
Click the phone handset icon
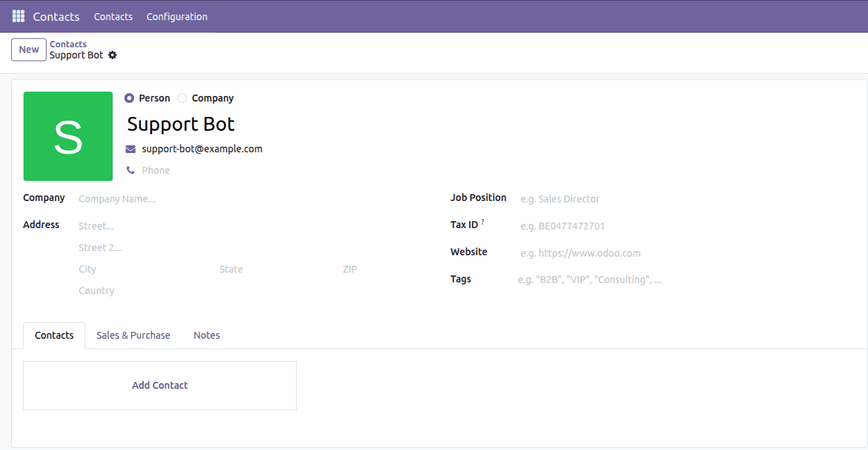pos(131,170)
